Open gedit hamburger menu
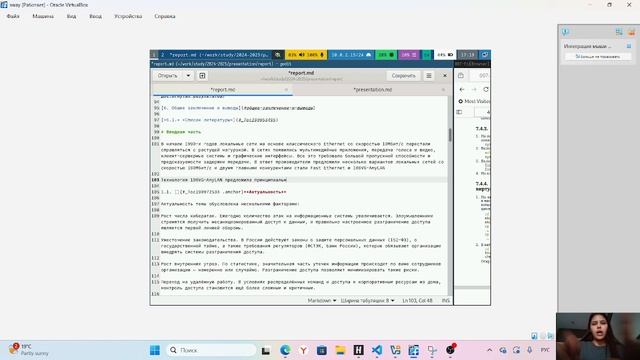640x360 pixels. (429, 76)
